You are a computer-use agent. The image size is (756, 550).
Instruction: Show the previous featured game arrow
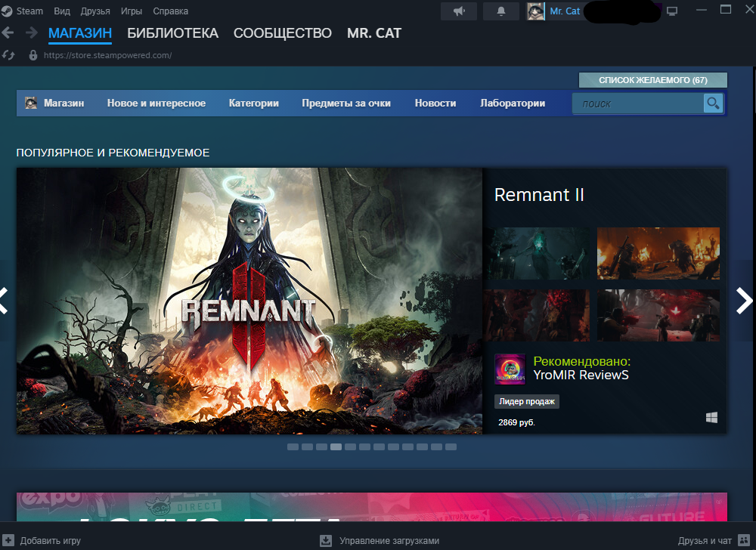point(4,301)
